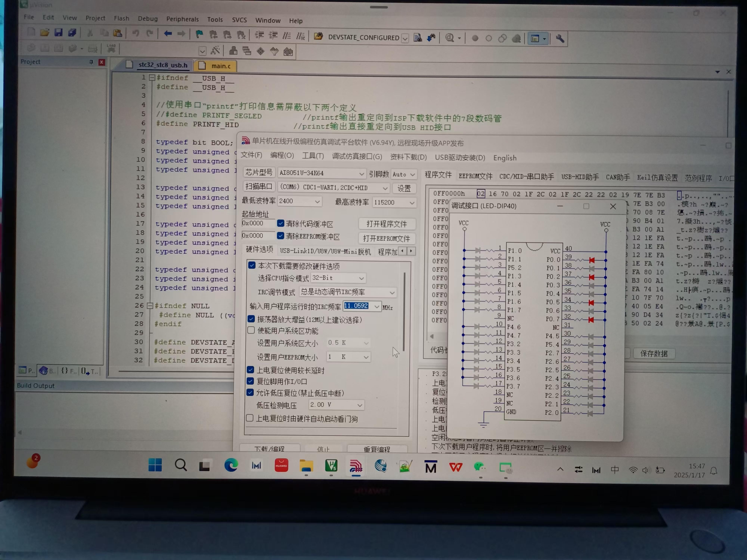The width and height of the screenshot is (747, 560).
Task: Open Manage Run-Time Environment green diamond icon
Action: coord(260,51)
